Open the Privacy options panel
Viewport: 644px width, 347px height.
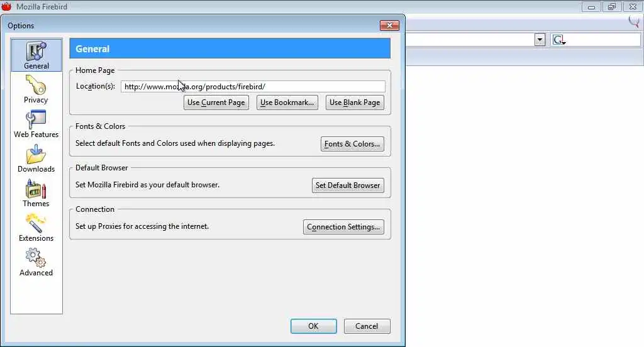point(36,89)
